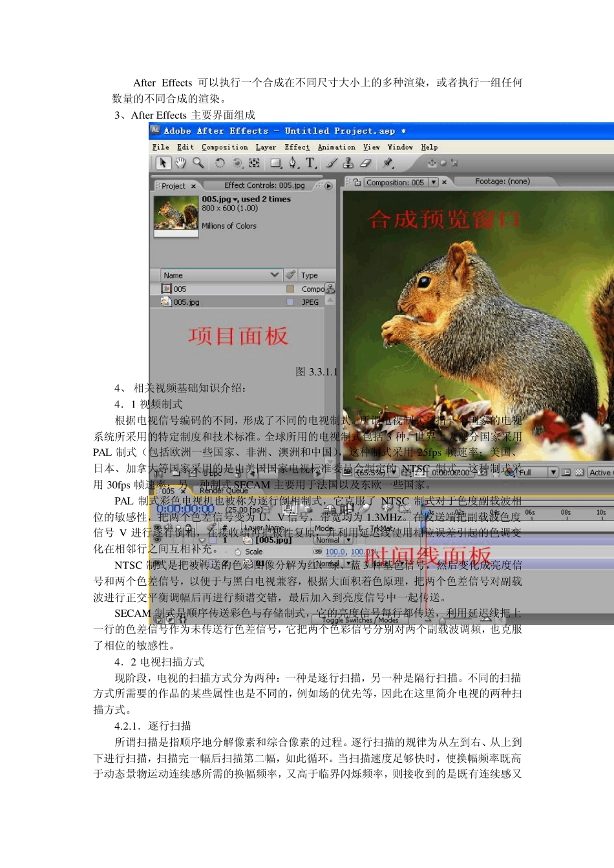This screenshot has width=614, height=868.
Task: Select the Pan Behind tool
Action: point(254,163)
